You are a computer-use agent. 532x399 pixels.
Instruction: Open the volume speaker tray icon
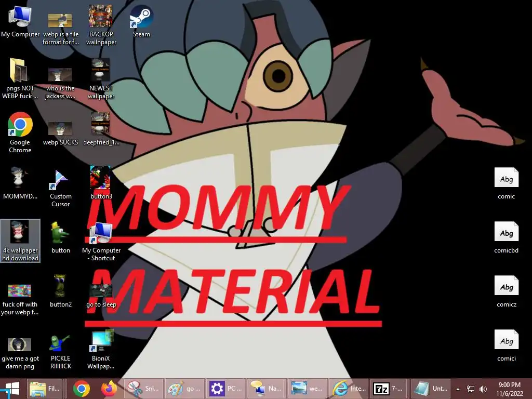click(x=483, y=389)
